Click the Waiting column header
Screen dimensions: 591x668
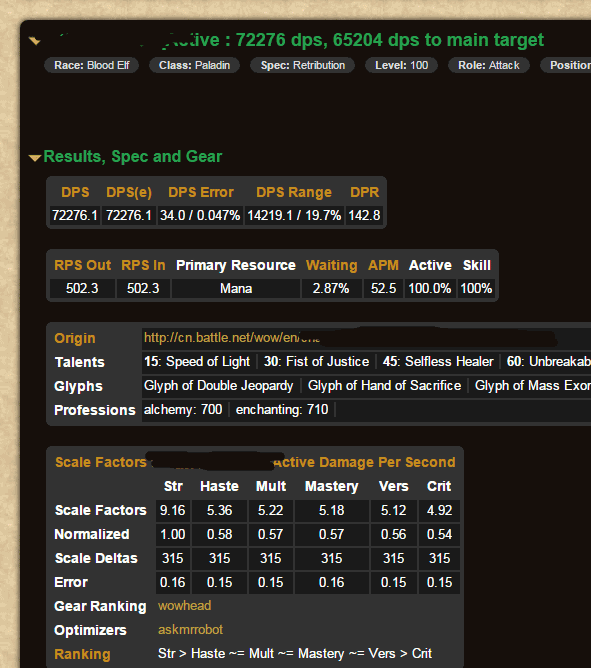[332, 265]
